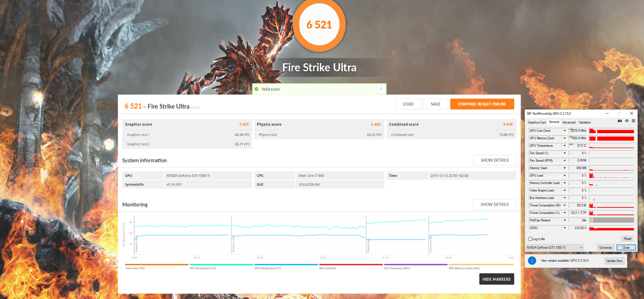
Task: Click the Physics test FPS row
Action: pyautogui.click(x=319, y=135)
